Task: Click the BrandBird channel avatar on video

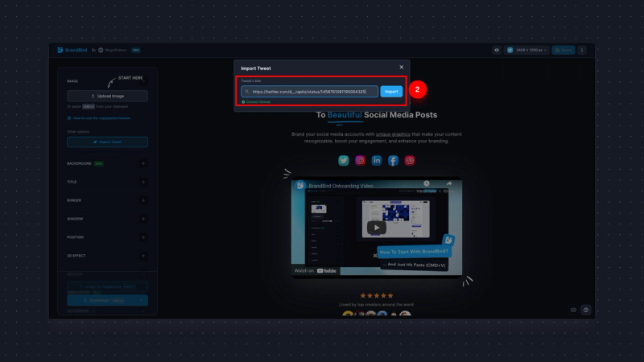Action: [x=300, y=186]
